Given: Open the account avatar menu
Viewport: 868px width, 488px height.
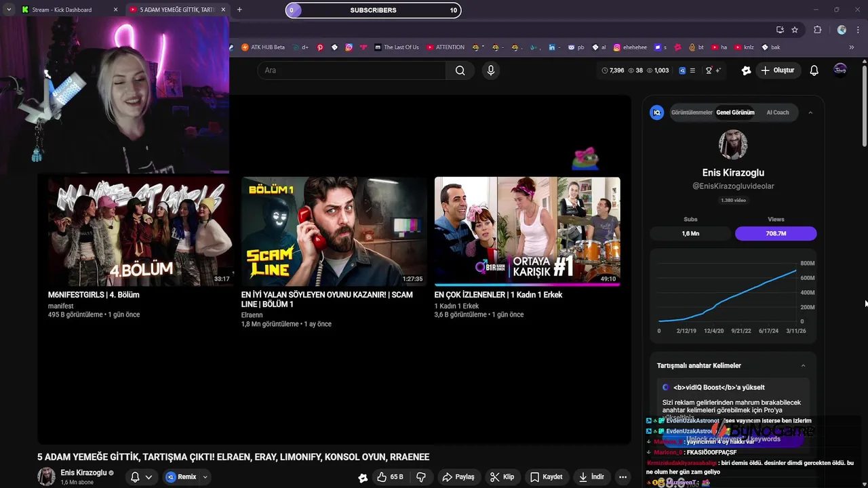Looking at the screenshot, I should 840,70.
